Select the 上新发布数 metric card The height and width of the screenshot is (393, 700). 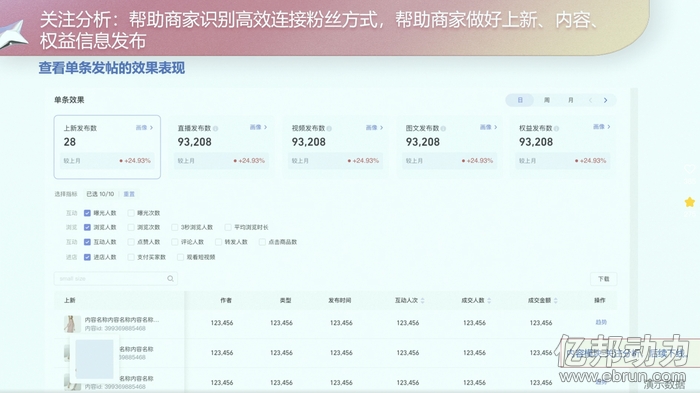tap(107, 147)
